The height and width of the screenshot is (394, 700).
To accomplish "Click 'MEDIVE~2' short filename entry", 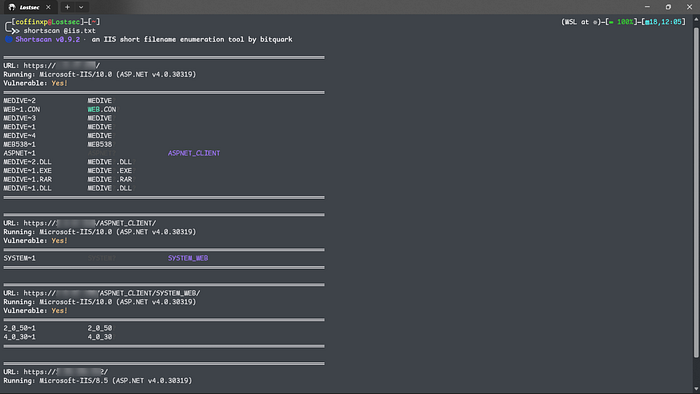I will [x=20, y=101].
